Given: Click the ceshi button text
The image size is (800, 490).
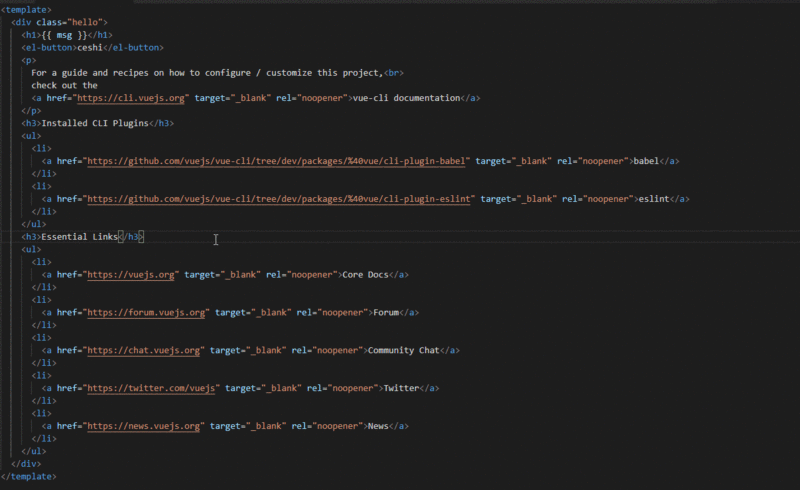Looking at the screenshot, I should tap(90, 47).
